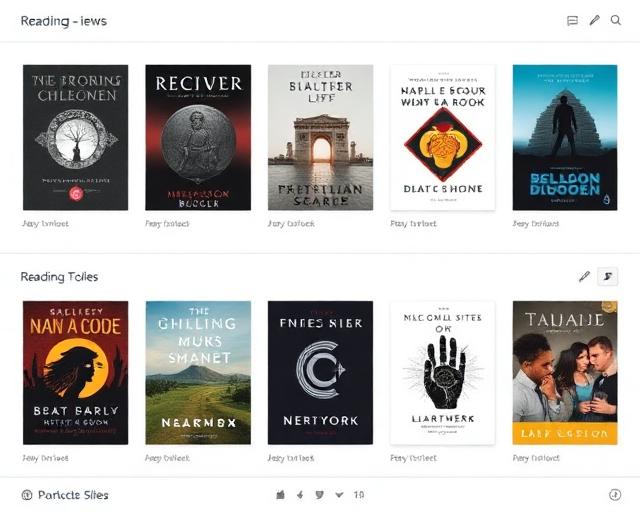
Task: Open the blue pyramid silhouette book cover
Action: point(565,137)
